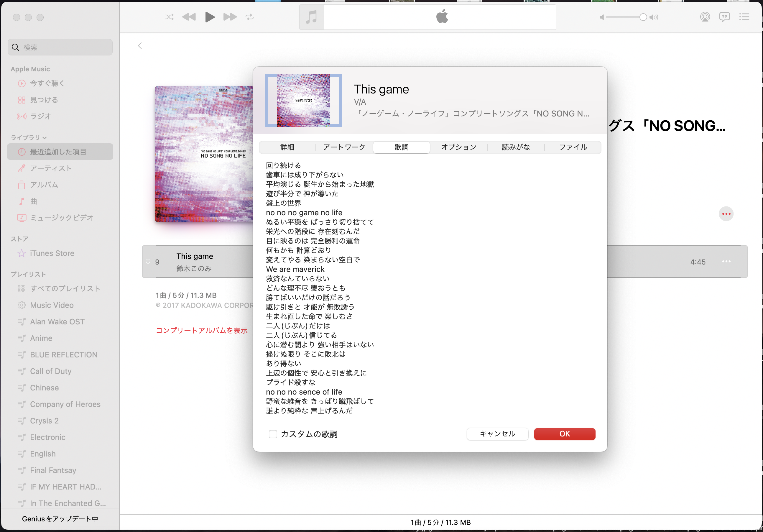Click the 検索 search field
This screenshot has width=763, height=532.
pyautogui.click(x=60, y=47)
